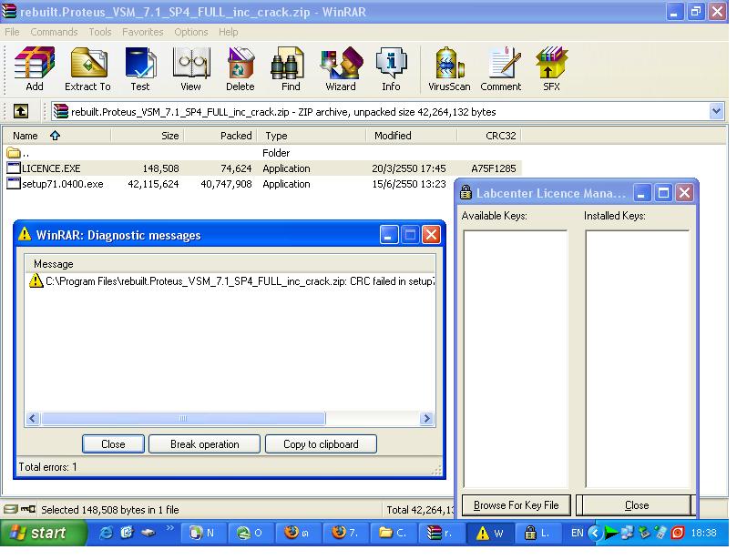This screenshot has width=747, height=560.
Task: Go up one folder level
Action: [x=20, y=111]
